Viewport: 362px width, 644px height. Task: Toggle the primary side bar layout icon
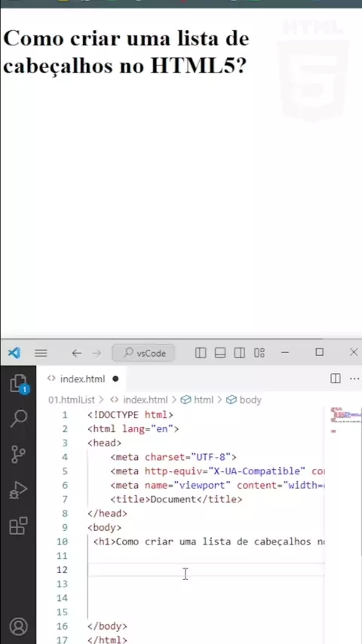pos(201,353)
